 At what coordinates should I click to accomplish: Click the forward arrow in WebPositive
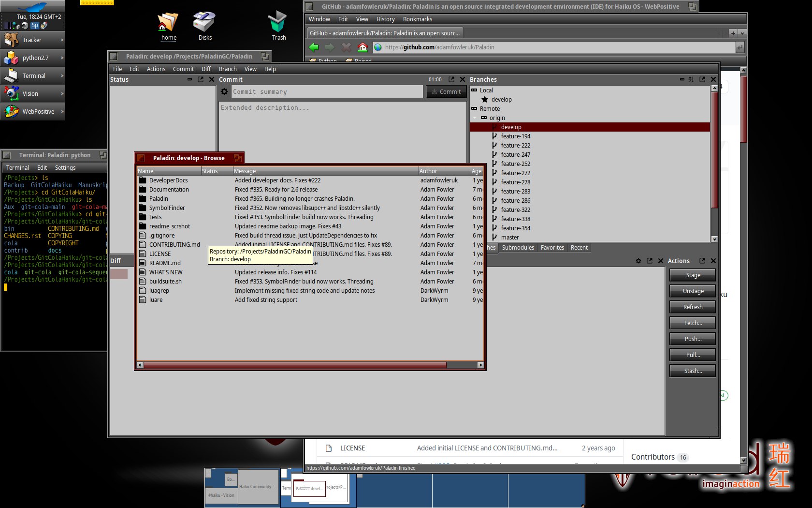click(x=330, y=47)
